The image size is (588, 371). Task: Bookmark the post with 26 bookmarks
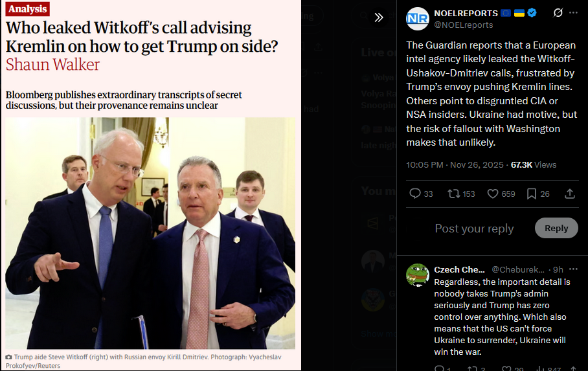click(532, 194)
